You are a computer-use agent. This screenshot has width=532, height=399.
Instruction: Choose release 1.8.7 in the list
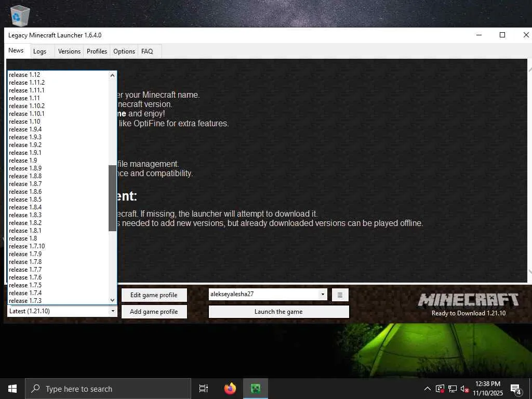(58, 184)
